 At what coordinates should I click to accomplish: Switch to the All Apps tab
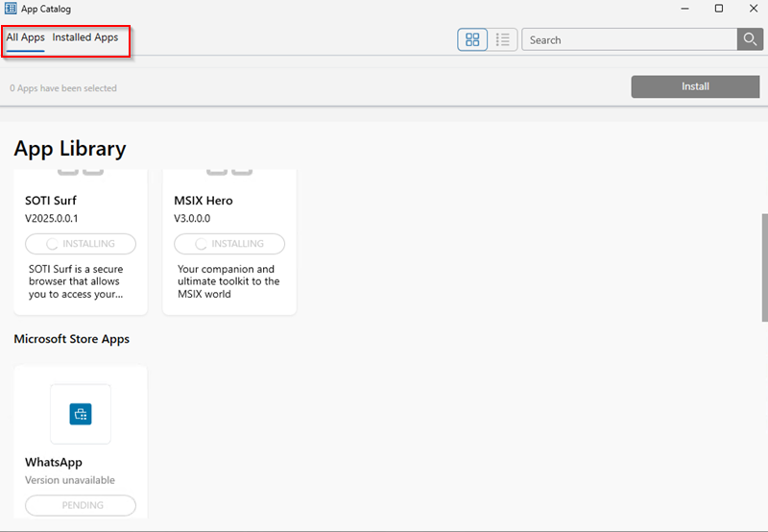click(x=26, y=37)
